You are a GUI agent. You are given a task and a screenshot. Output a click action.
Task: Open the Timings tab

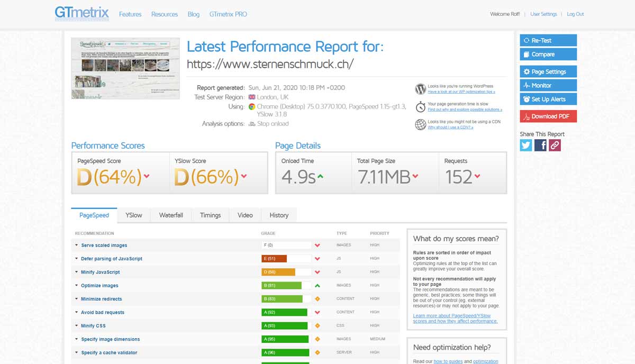[210, 215]
